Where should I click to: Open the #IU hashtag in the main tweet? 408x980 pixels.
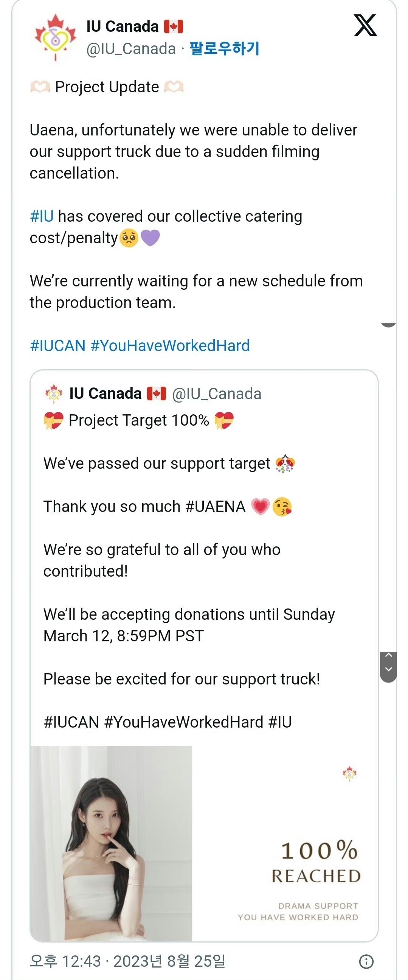coord(42,216)
